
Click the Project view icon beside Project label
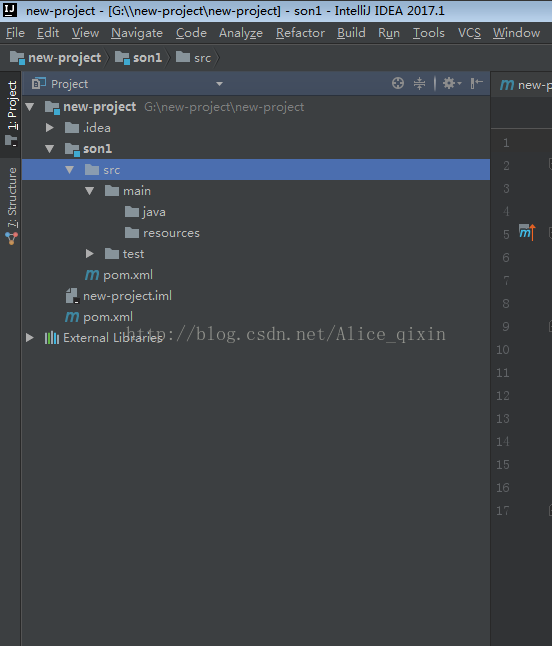[x=39, y=83]
